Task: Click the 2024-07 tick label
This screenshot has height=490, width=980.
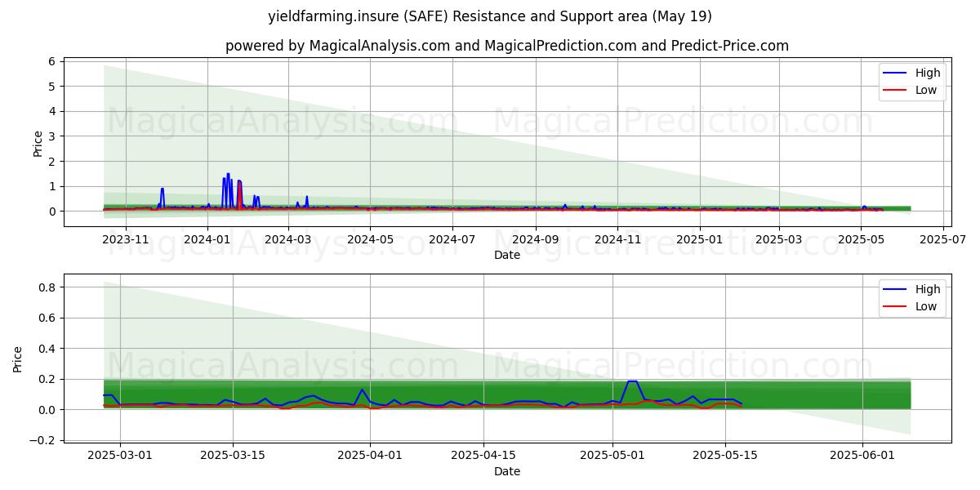Action: [452, 239]
